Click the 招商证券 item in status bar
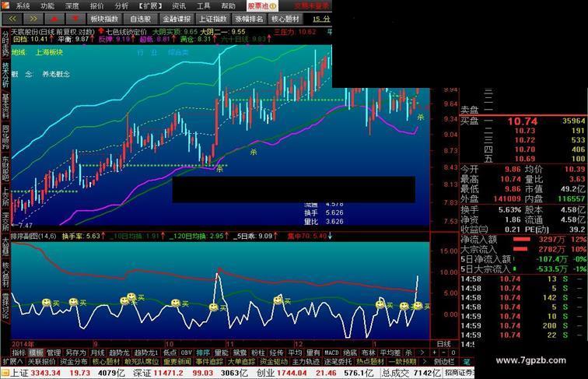This screenshot has width=588, height=379. (x=460, y=373)
